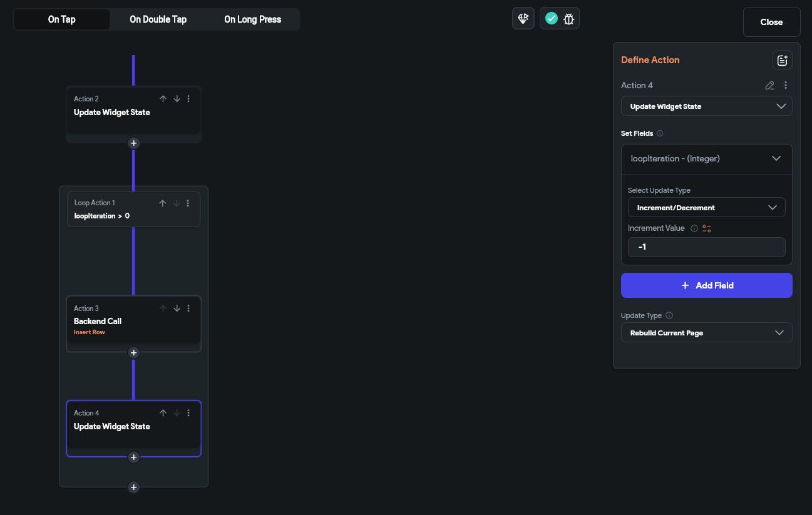Move Action 3 Backend Call down with arrow

pos(177,308)
